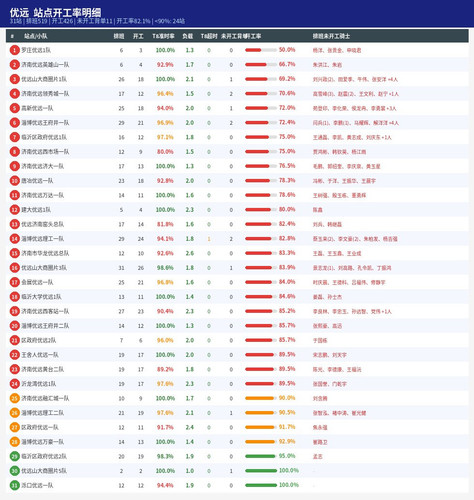Viewport: 474px width, 500px height.
Task: Click the red rank 2 badge
Action: coord(14,65)
